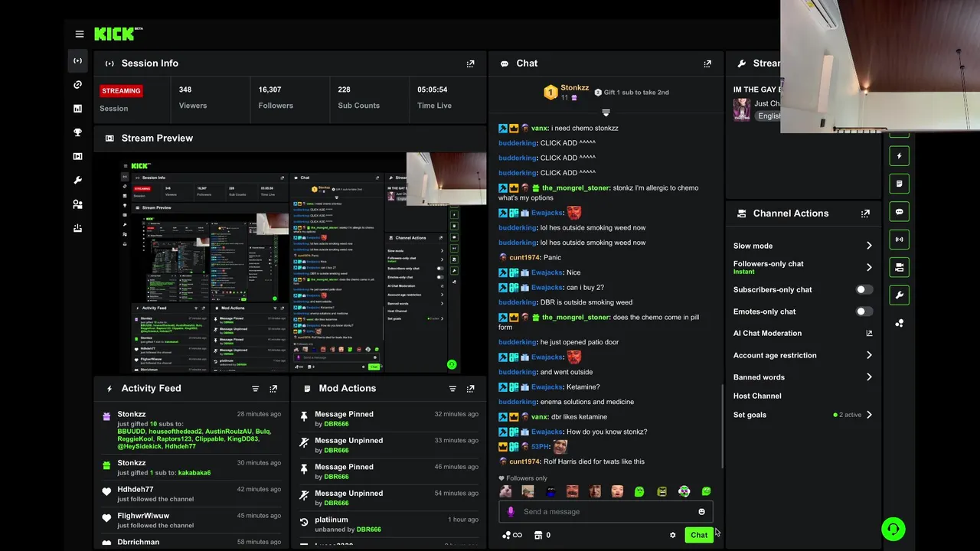
Task: Open the download tray icon in left sidebar
Action: (x=77, y=228)
